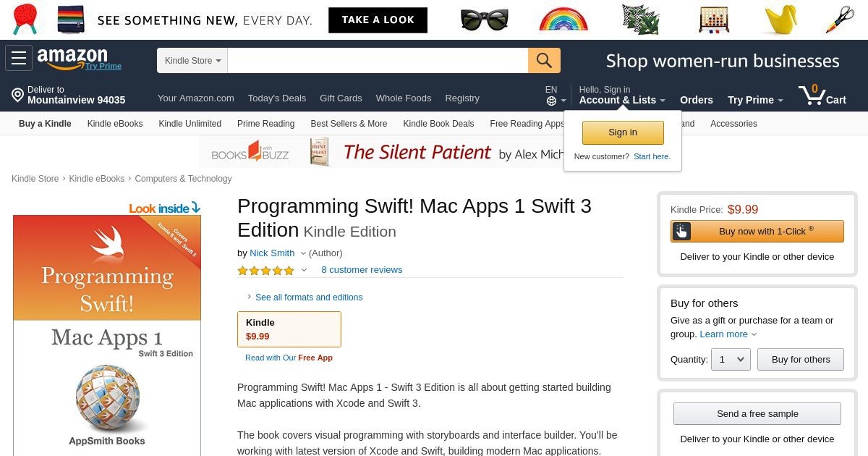Click the deliver-to location pin icon
The height and width of the screenshot is (456, 868).
click(x=17, y=95)
